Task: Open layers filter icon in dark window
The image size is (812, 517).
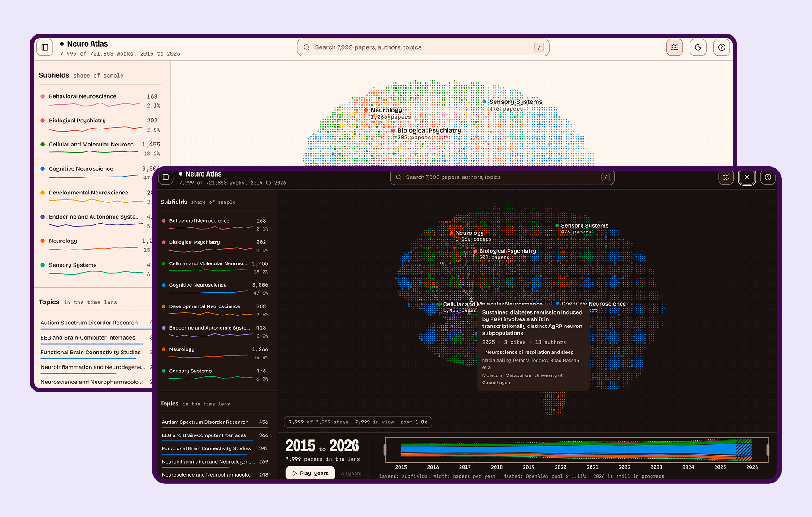Action: 726,177
